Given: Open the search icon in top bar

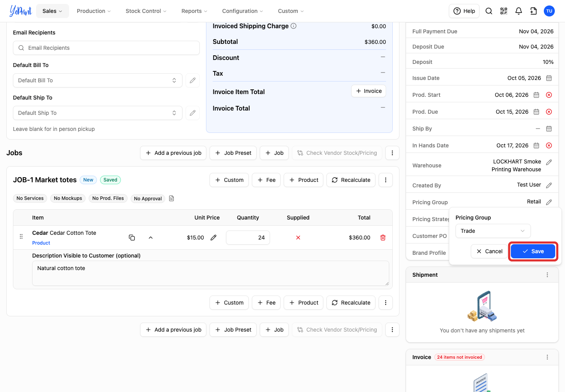Looking at the screenshot, I should [x=489, y=11].
